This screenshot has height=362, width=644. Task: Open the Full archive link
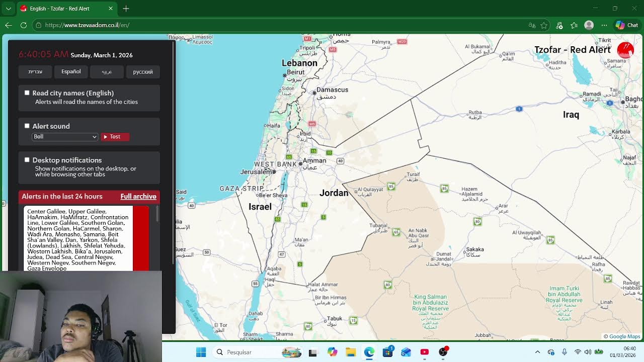[x=138, y=197]
